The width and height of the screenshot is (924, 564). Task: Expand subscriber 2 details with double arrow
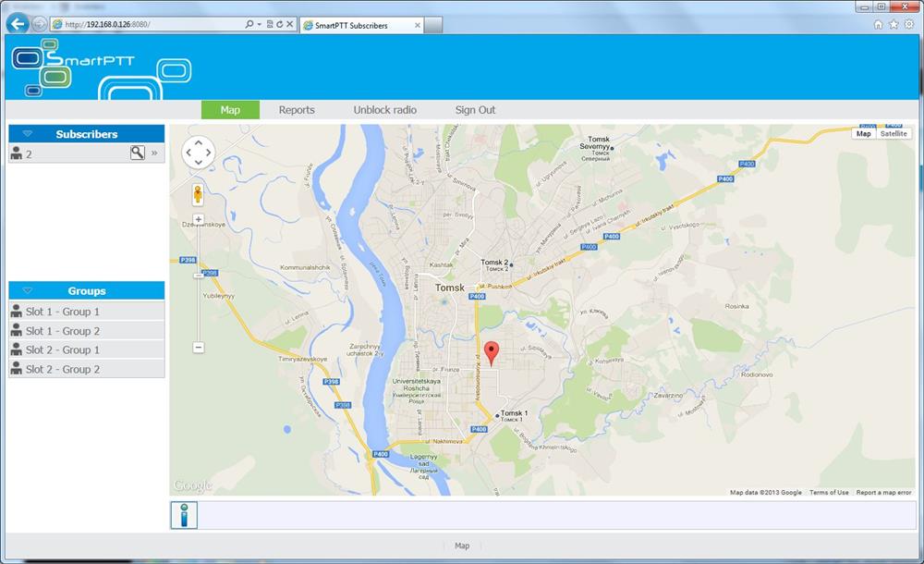pos(154,153)
